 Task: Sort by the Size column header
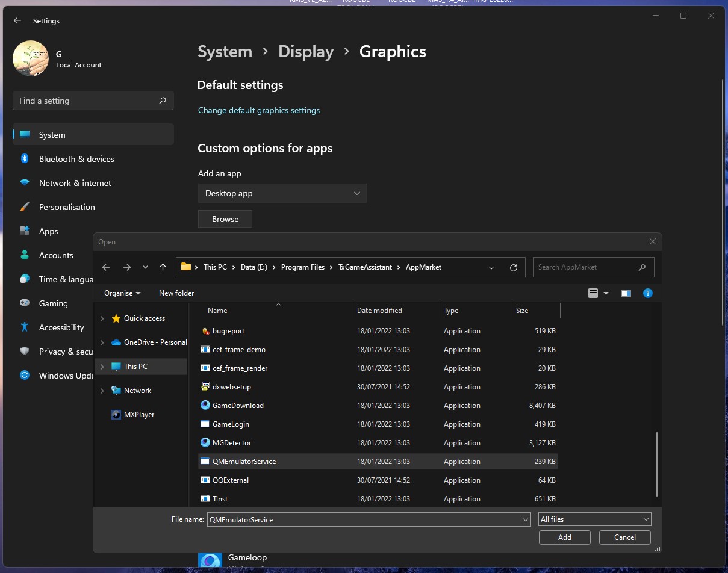click(536, 311)
